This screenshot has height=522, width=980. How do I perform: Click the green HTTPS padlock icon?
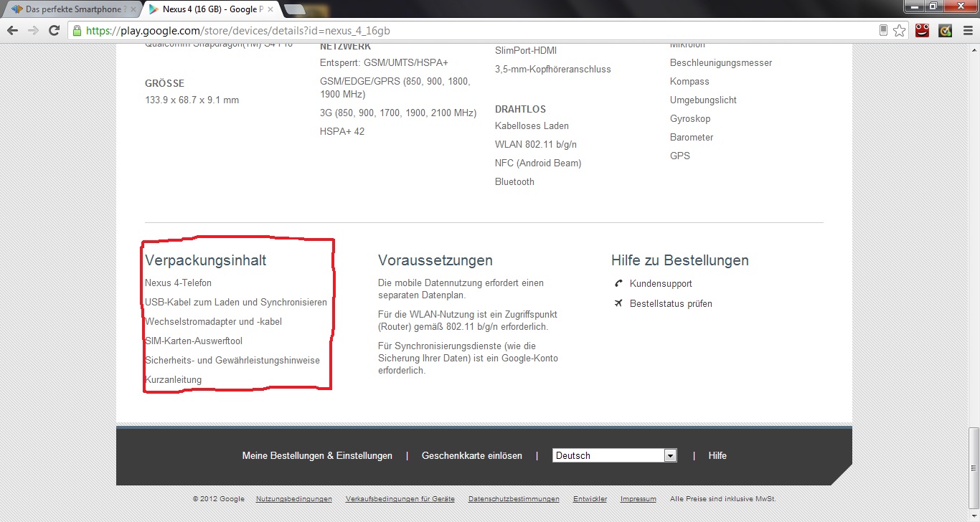[77, 30]
